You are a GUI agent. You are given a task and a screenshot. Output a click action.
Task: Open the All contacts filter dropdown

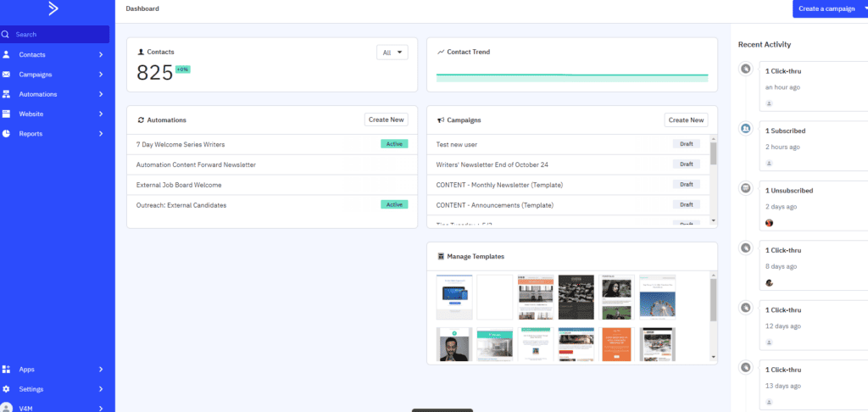point(392,53)
